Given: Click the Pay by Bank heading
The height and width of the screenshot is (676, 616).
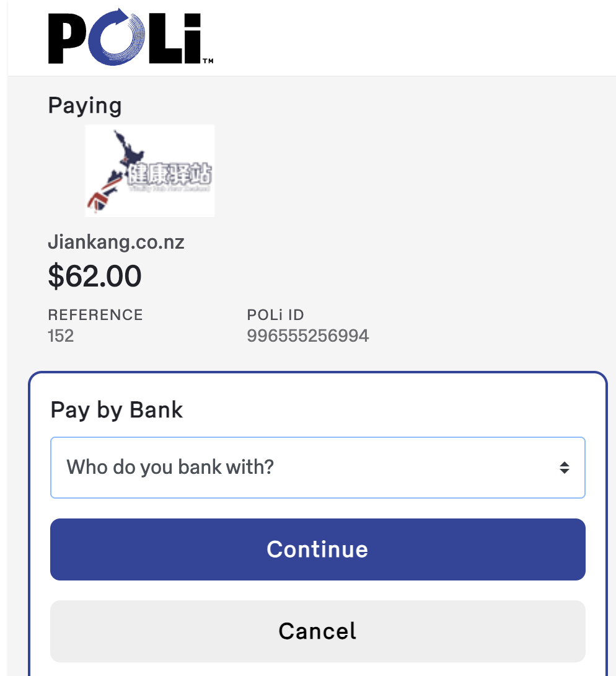Looking at the screenshot, I should click(117, 410).
